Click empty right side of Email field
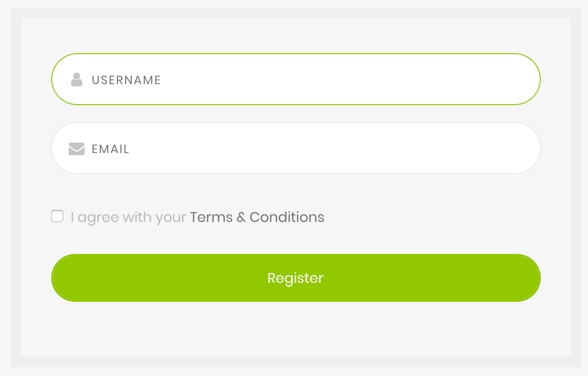The image size is (588, 376). [412, 148]
